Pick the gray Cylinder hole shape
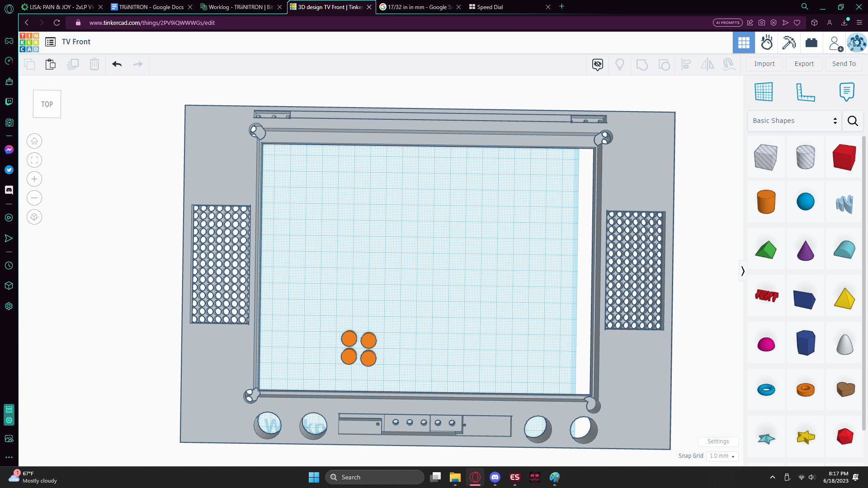The width and height of the screenshot is (868, 488). pos(805,157)
